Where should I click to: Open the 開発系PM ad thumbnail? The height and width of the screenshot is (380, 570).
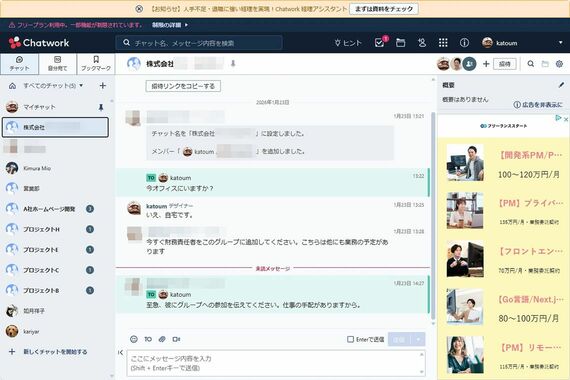465,163
